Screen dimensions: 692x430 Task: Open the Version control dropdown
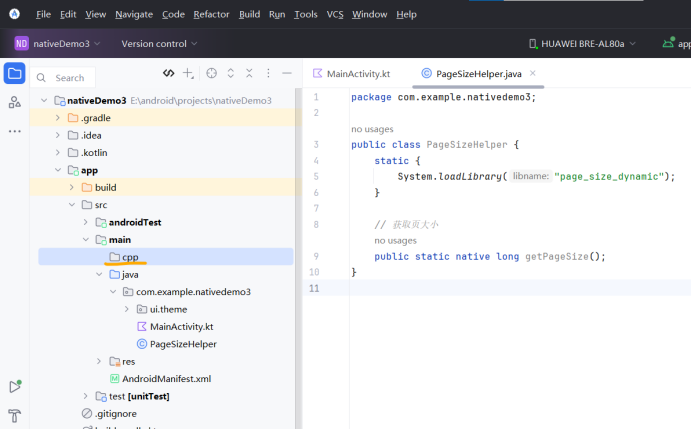(159, 44)
